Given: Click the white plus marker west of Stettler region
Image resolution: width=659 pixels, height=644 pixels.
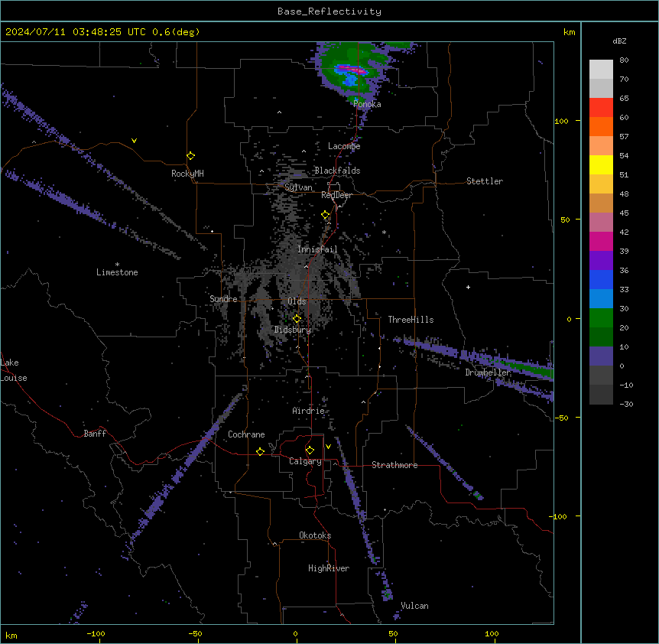Looking at the screenshot, I should (x=468, y=287).
